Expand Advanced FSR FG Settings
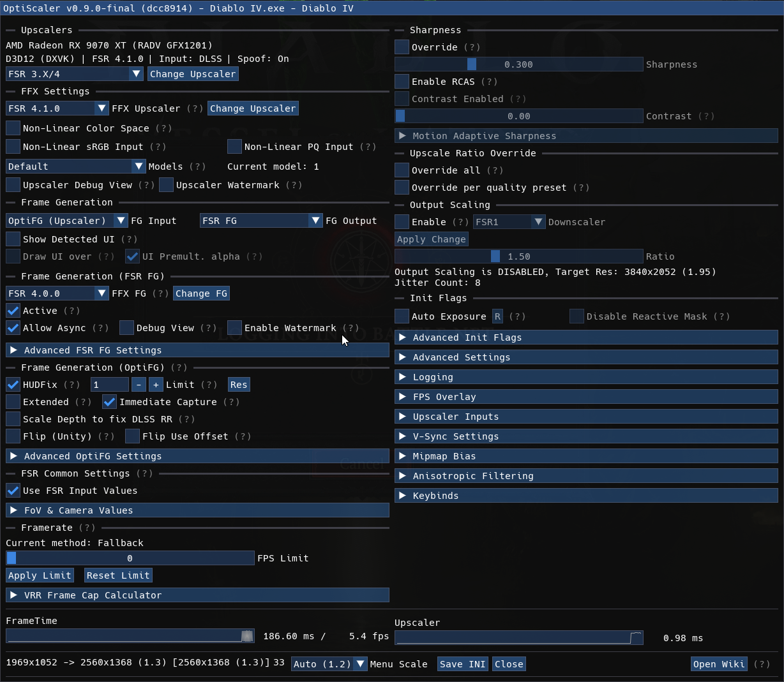This screenshot has width=784, height=682. pos(197,350)
